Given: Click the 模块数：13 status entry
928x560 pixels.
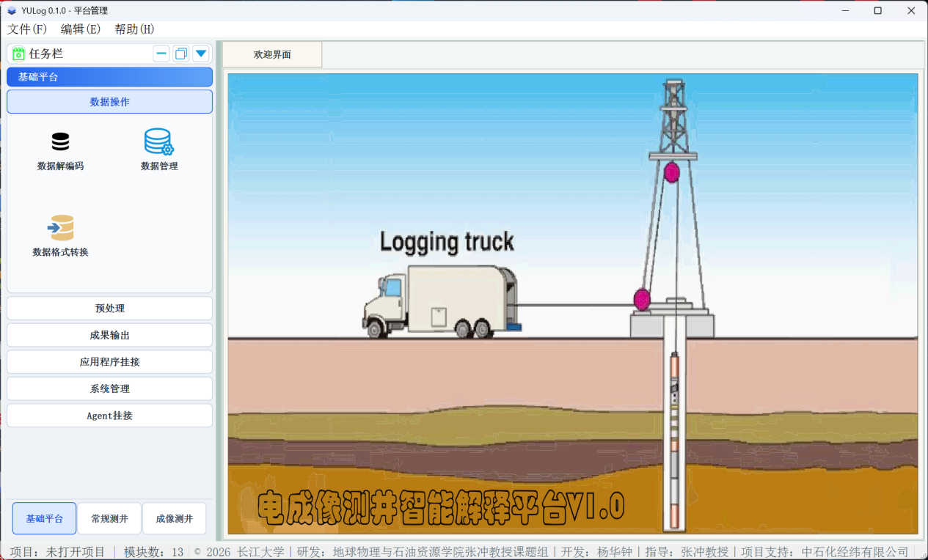Looking at the screenshot, I should tap(153, 552).
